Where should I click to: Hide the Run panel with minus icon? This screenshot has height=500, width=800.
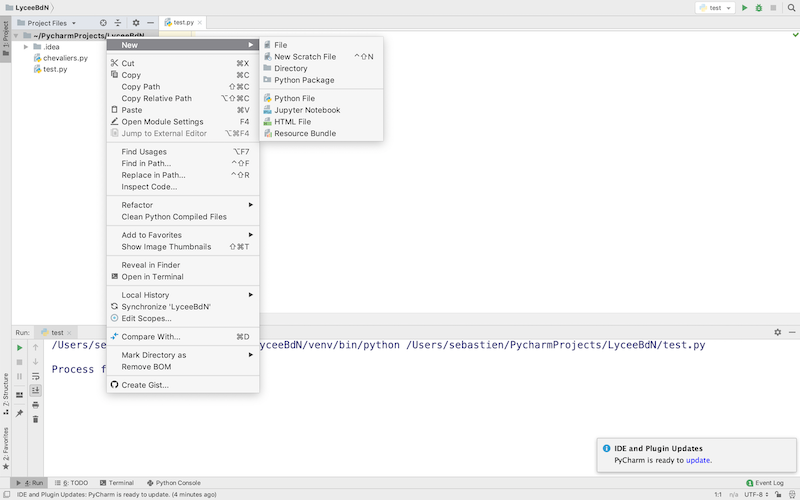tap(792, 332)
